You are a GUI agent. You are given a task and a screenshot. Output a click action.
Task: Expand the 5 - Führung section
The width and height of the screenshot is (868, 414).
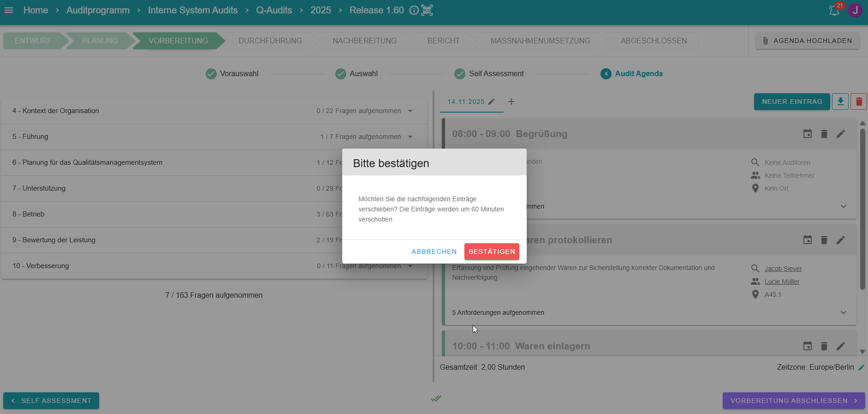[x=410, y=137]
